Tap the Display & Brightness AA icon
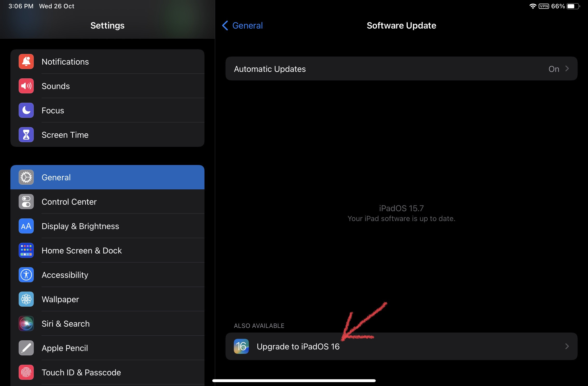Viewport: 588px width, 386px height. (x=26, y=226)
